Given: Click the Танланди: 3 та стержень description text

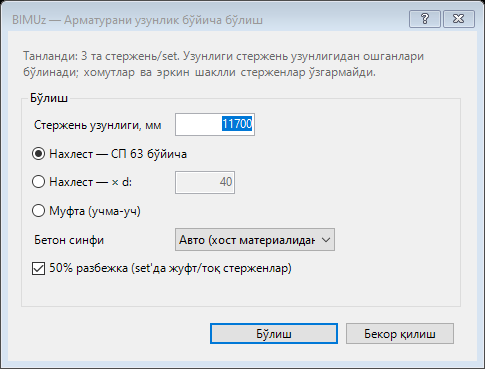Looking at the screenshot, I should tap(223, 64).
